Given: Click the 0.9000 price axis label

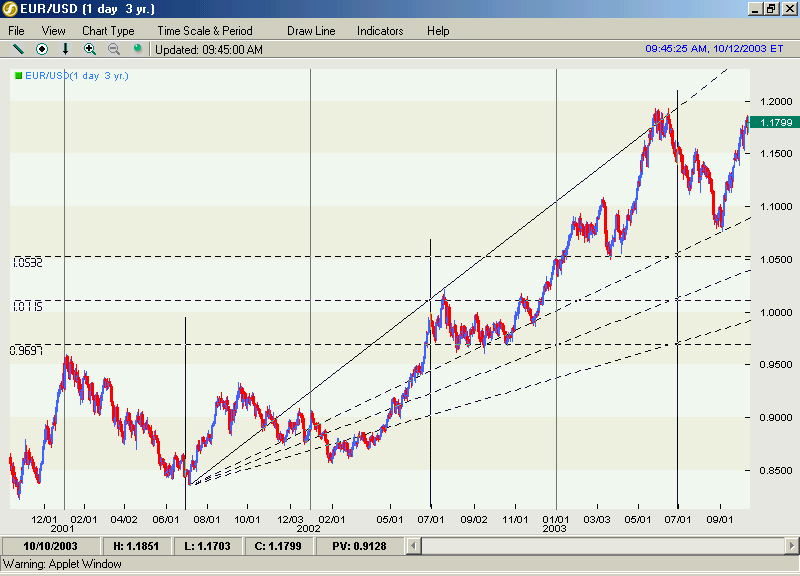Looking at the screenshot, I should pyautogui.click(x=776, y=418).
